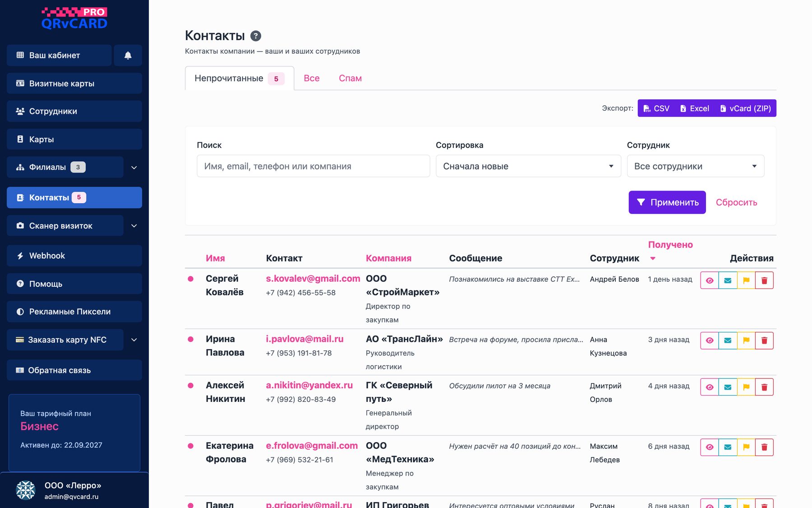Screen dimensions: 812x508
Task: Email Екатерина Фролова via envelope icon
Action: click(x=728, y=447)
